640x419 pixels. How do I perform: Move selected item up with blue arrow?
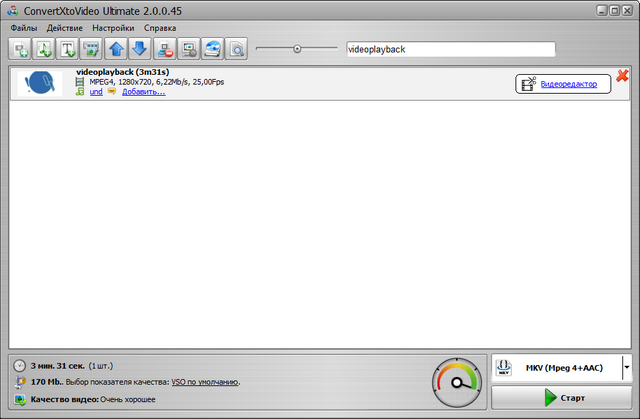pyautogui.click(x=116, y=48)
